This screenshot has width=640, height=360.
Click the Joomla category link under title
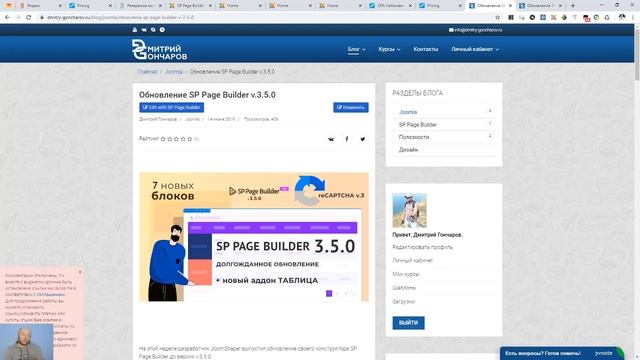pyautogui.click(x=192, y=119)
